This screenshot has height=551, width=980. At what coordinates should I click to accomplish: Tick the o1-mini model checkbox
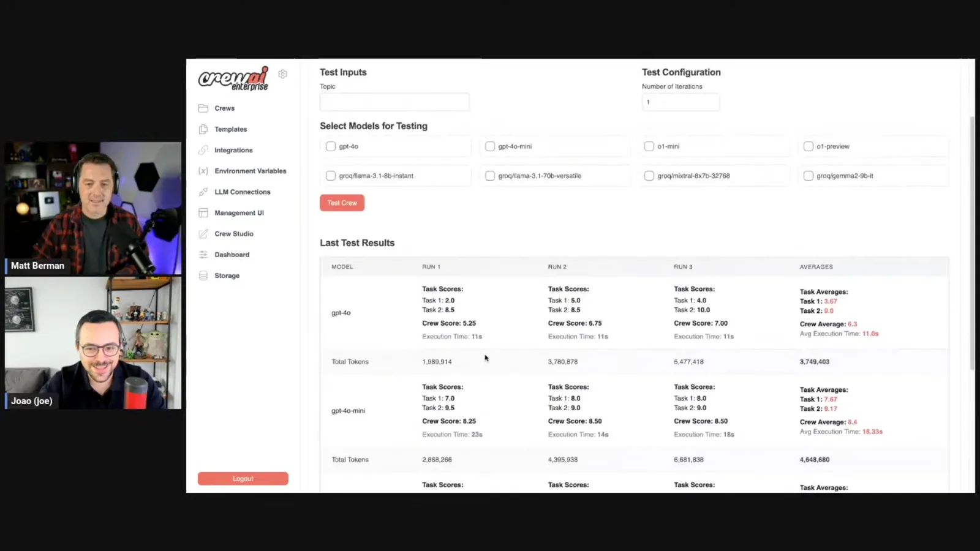(649, 146)
